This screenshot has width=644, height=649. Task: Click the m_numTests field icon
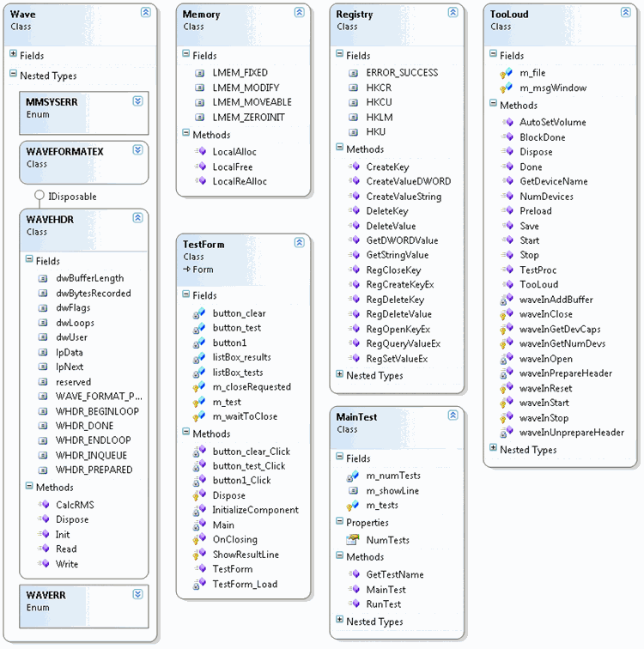pyautogui.click(x=353, y=476)
